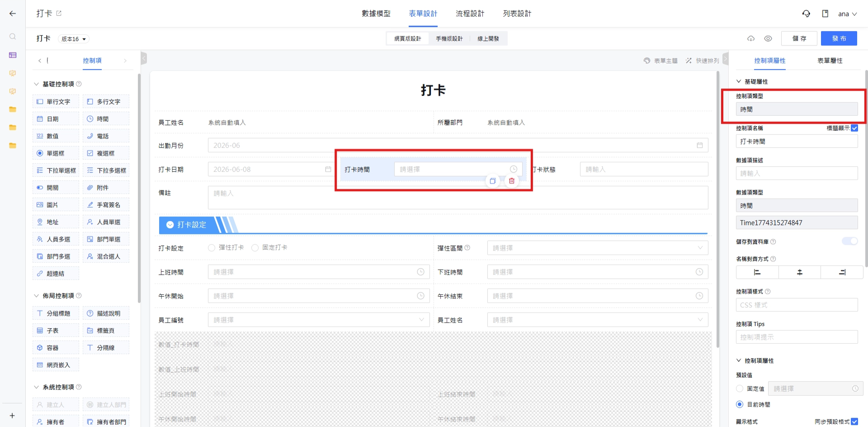
Task: Switch to 線上開發 view
Action: tap(488, 39)
